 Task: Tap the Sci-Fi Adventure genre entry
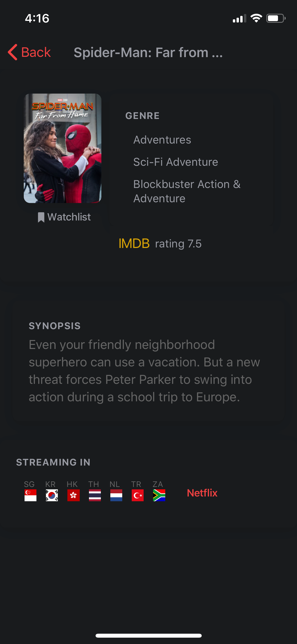click(176, 162)
